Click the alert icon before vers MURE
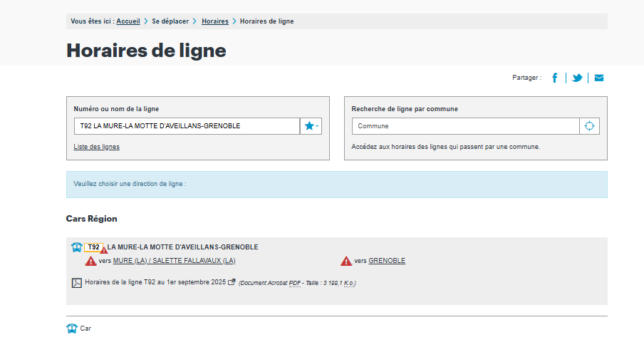The image size is (644, 362). (x=90, y=261)
